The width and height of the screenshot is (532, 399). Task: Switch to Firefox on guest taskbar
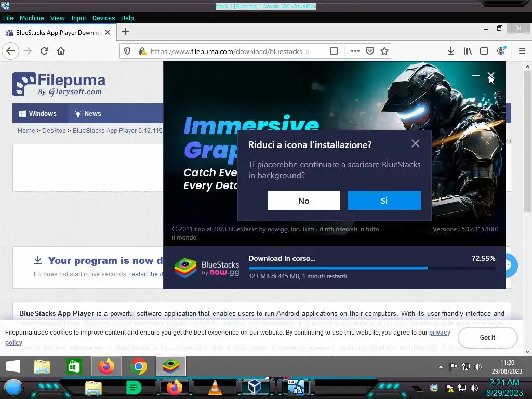click(106, 366)
